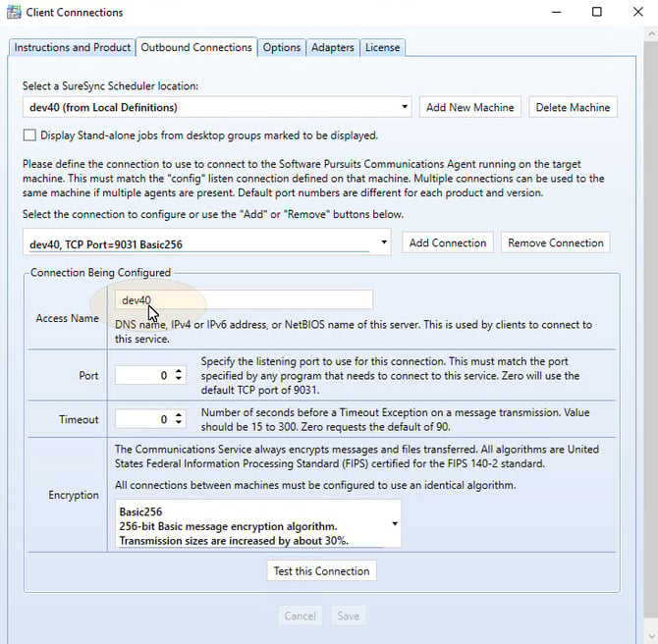Image resolution: width=658 pixels, height=644 pixels.
Task: Click the Port number field
Action: click(x=144, y=375)
